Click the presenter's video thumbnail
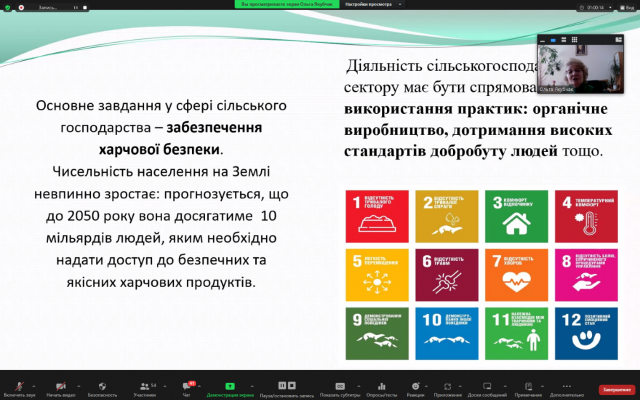 (x=580, y=69)
